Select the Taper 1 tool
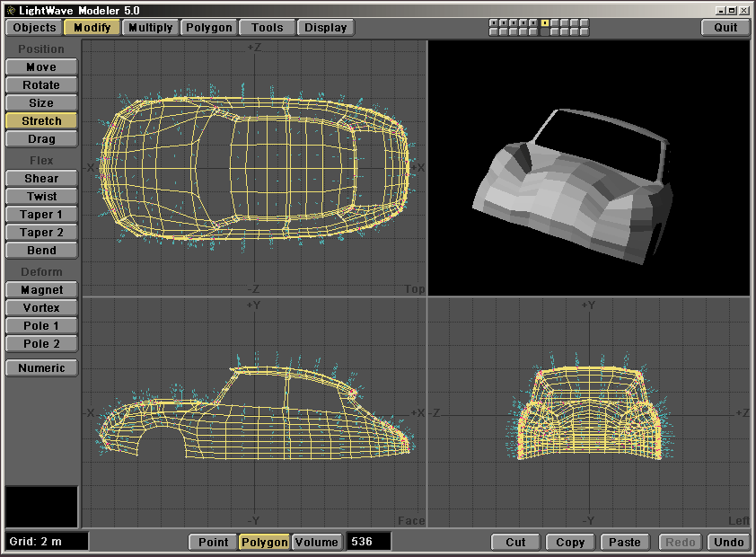 point(41,215)
